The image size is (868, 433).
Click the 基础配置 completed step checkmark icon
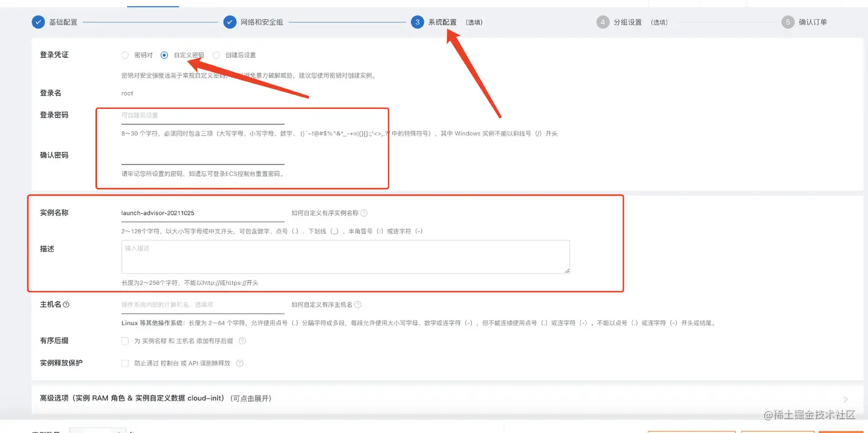click(38, 22)
